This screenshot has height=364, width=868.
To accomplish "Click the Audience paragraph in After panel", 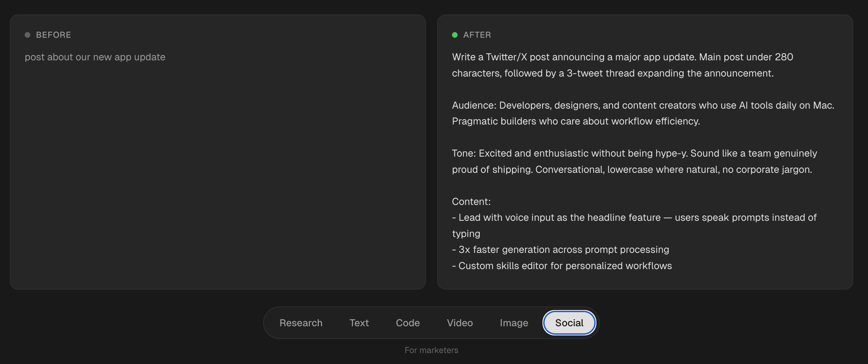I will (x=643, y=113).
